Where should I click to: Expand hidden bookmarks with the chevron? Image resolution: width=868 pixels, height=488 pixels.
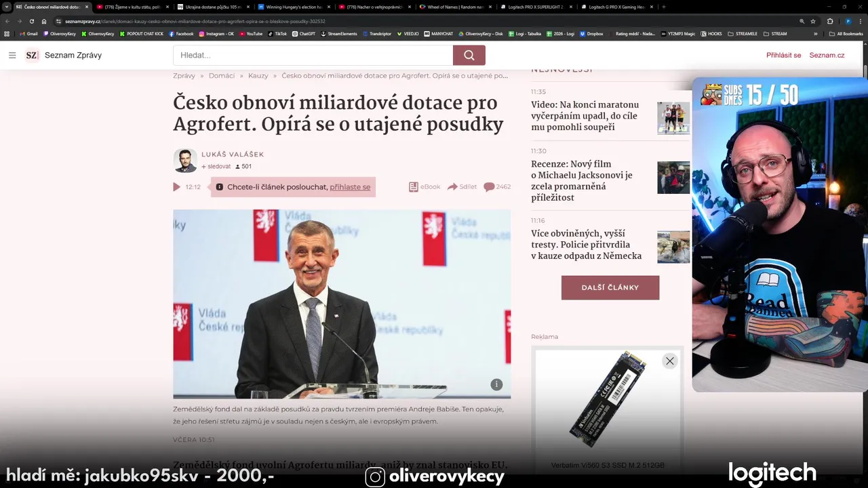click(816, 33)
